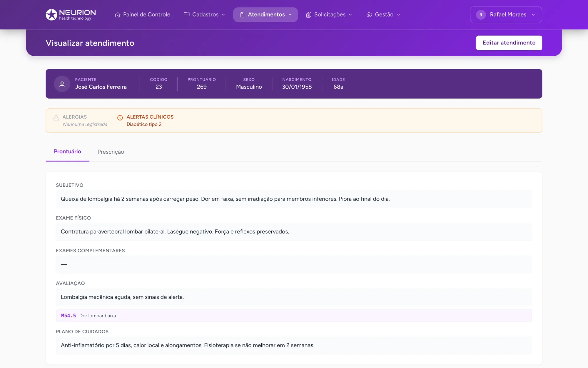The height and width of the screenshot is (368, 588).
Task: Expand the Solicitações dropdown chevron
Action: [350, 15]
